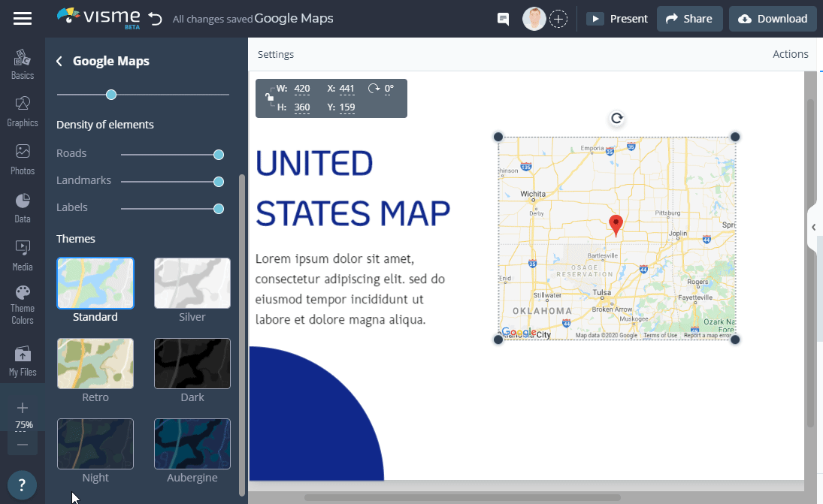Open the hamburger main menu
This screenshot has width=823, height=504.
pyautogui.click(x=23, y=19)
